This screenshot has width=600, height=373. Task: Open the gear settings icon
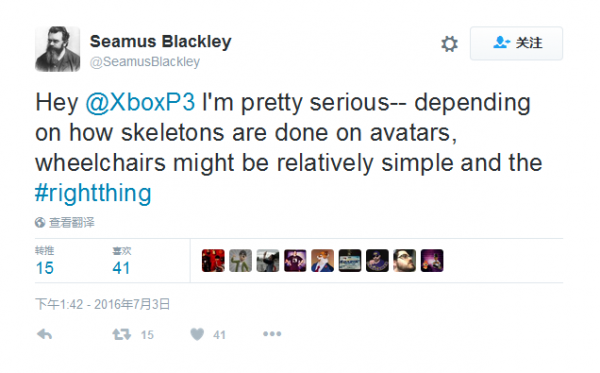tap(449, 44)
